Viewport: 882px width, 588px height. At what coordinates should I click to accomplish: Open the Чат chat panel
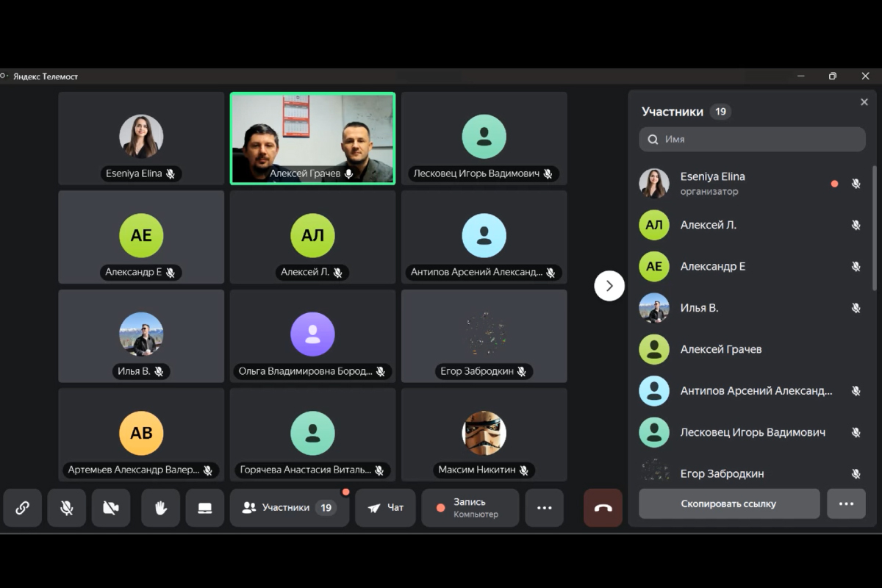385,508
